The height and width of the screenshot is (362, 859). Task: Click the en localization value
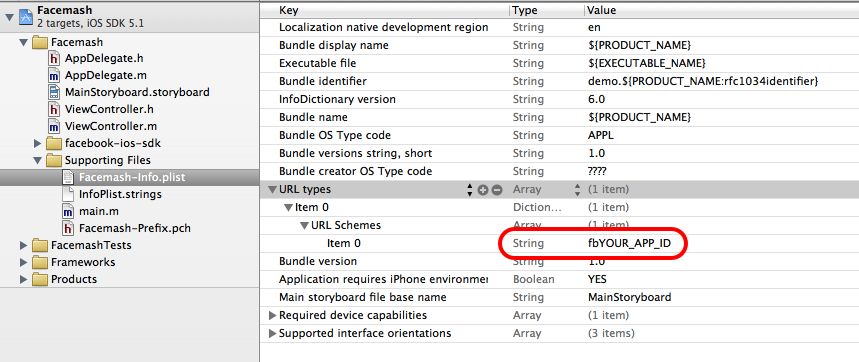[x=593, y=28]
